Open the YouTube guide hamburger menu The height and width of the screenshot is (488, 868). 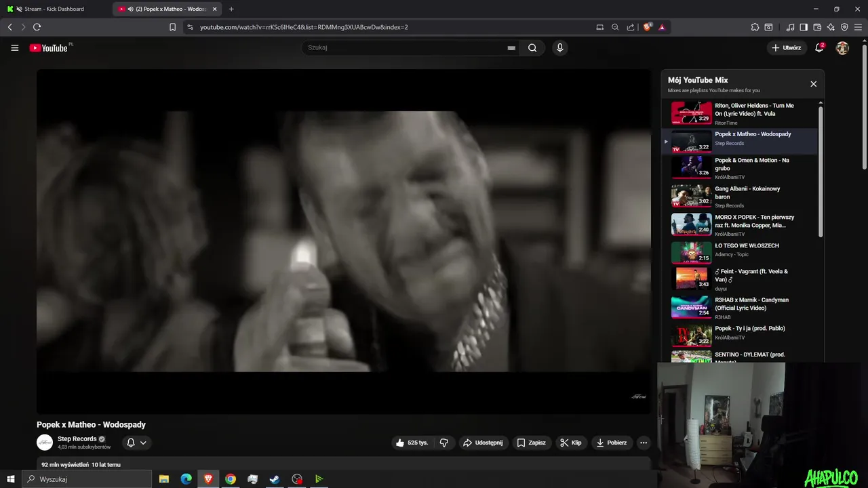point(15,47)
